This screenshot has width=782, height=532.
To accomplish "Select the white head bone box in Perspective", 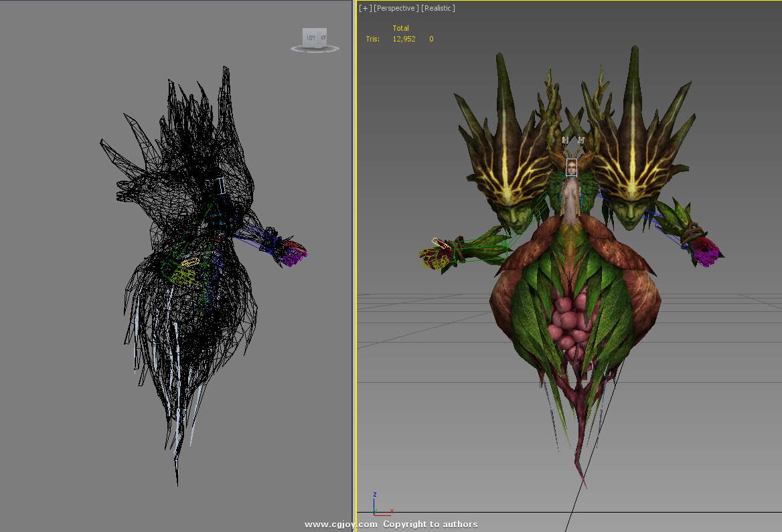I will 571,167.
